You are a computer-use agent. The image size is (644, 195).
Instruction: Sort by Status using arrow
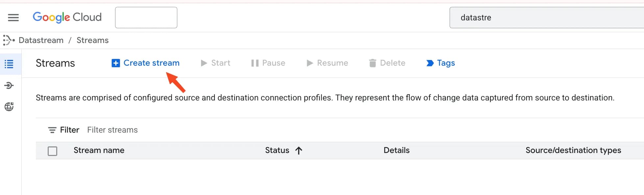pyautogui.click(x=299, y=150)
